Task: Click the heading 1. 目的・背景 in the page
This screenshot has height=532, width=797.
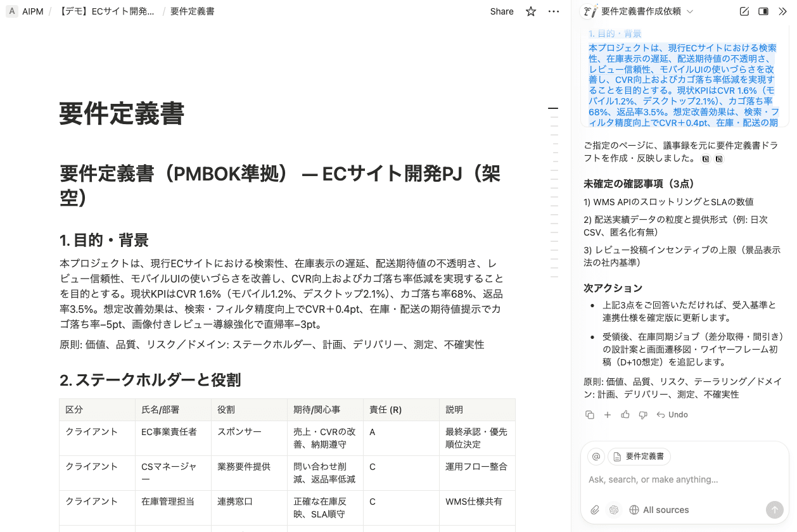Action: (105, 240)
